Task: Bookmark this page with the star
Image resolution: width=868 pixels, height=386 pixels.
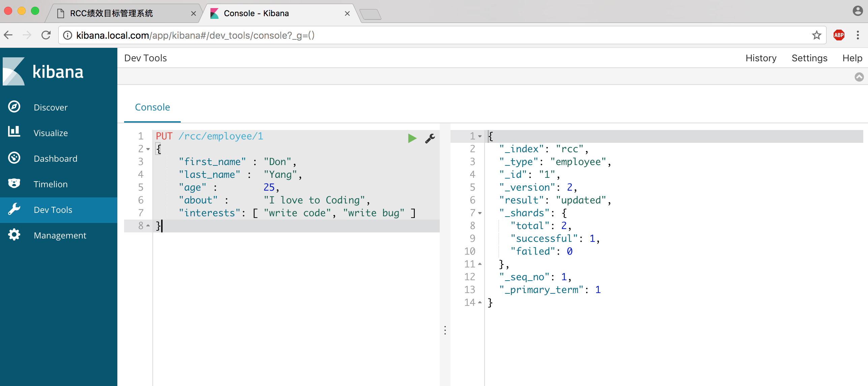Action: click(816, 35)
